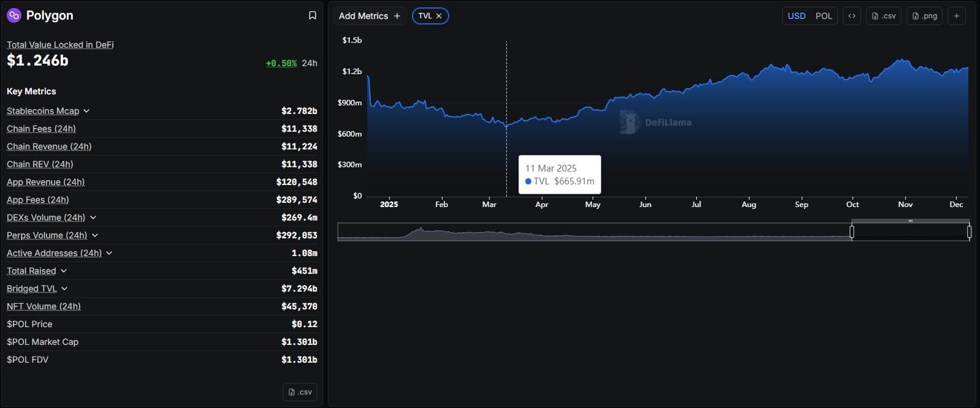Click the bookmark icon next to Polygon
Screen dimensions: 980x408
312,15
